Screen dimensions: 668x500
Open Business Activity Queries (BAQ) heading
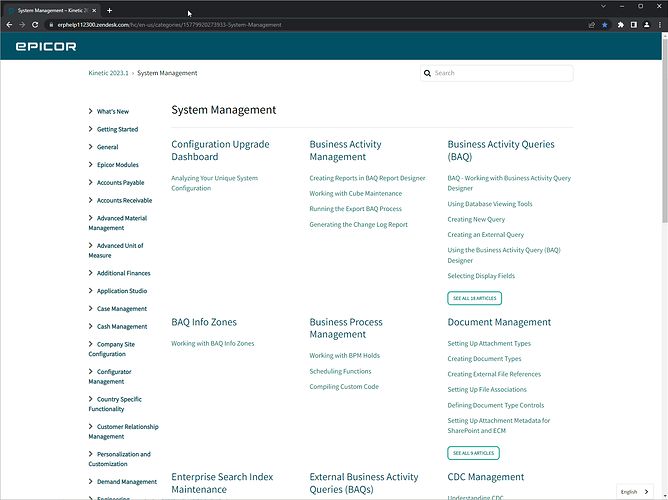tap(501, 150)
